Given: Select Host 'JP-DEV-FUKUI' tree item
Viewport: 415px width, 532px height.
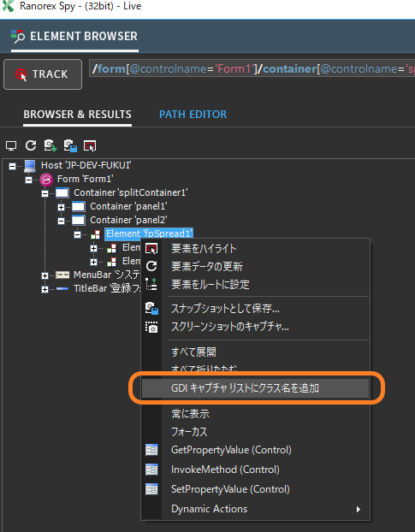Looking at the screenshot, I should pyautogui.click(x=86, y=165).
